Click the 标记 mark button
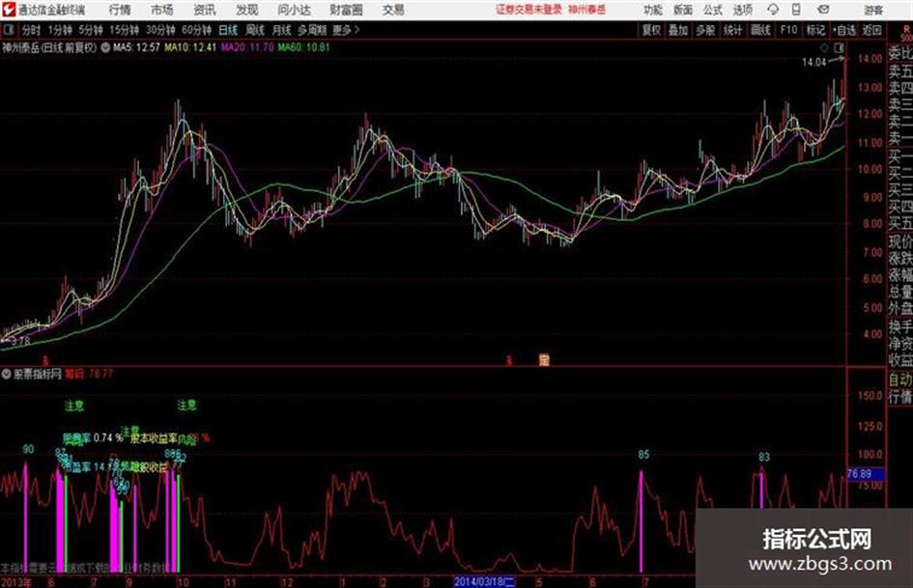 (815, 30)
